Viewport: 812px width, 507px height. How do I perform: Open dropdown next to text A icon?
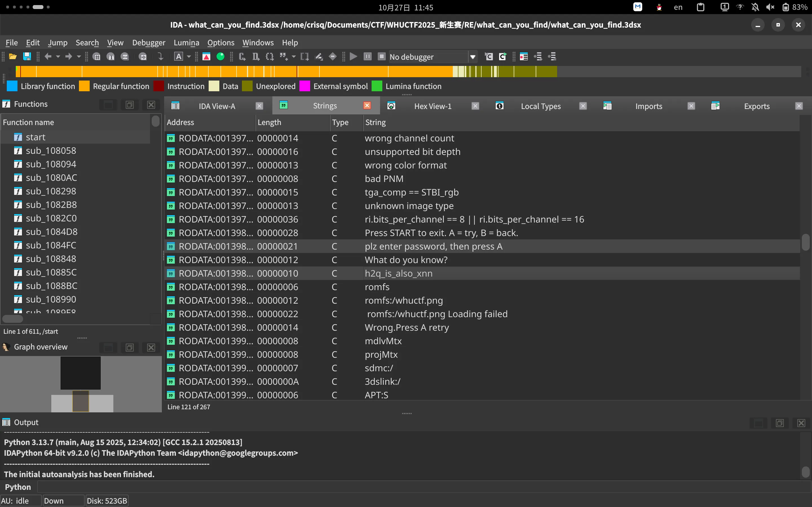tap(189, 57)
